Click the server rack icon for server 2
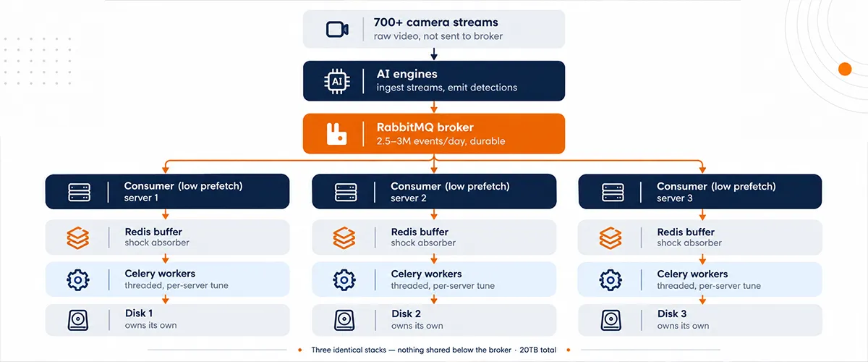Image resolution: width=868 pixels, height=362 pixels. (x=346, y=192)
